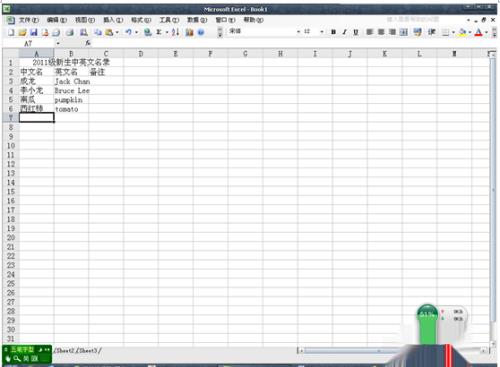Apply the red font color
Viewport: 500px width, 367px height.
[479, 32]
